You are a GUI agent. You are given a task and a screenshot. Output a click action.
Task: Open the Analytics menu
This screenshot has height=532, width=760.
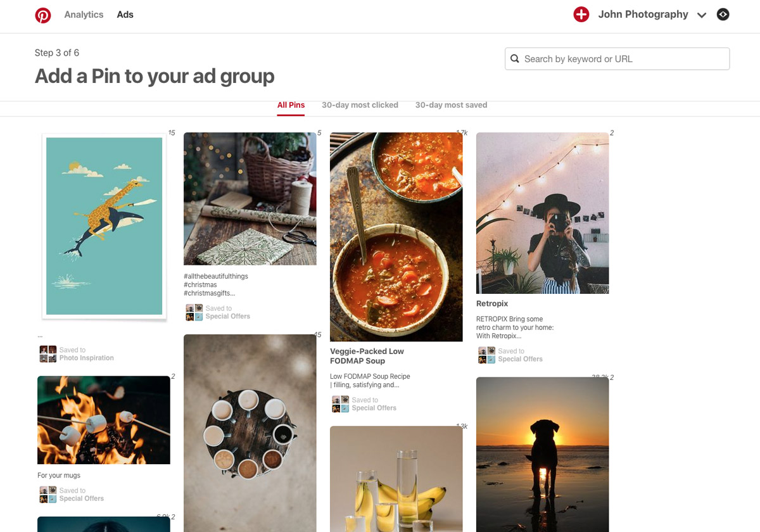click(84, 15)
